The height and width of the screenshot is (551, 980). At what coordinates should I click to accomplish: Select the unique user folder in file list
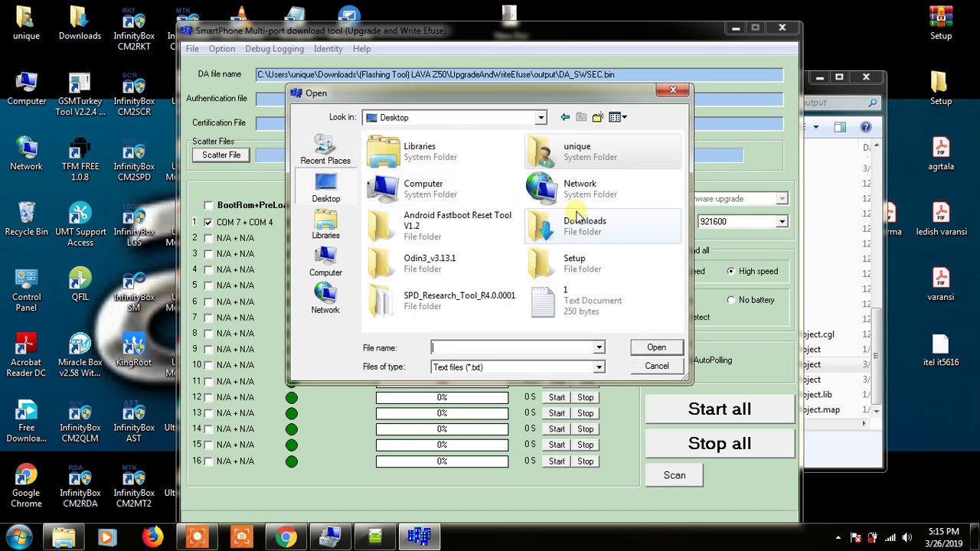point(603,152)
